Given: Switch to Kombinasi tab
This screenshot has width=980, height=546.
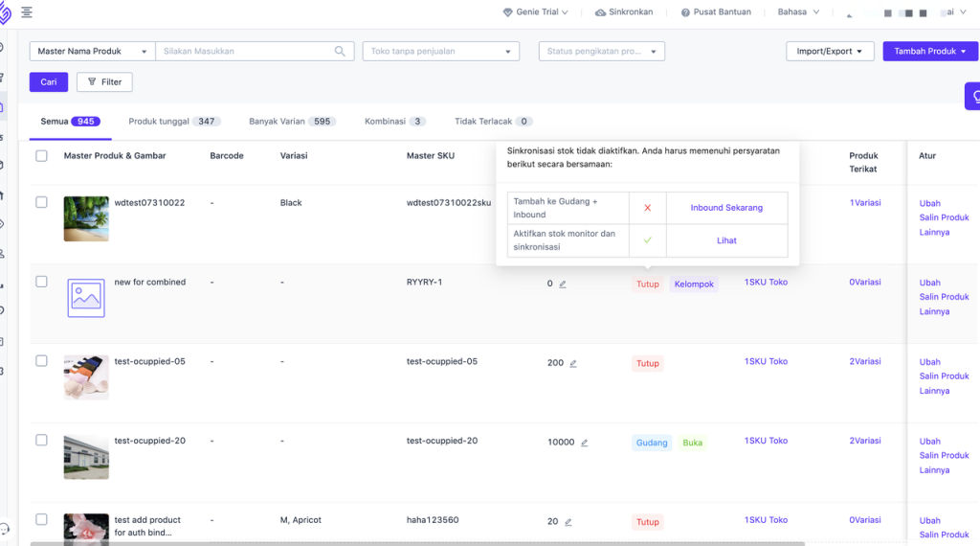Looking at the screenshot, I should pos(395,122).
